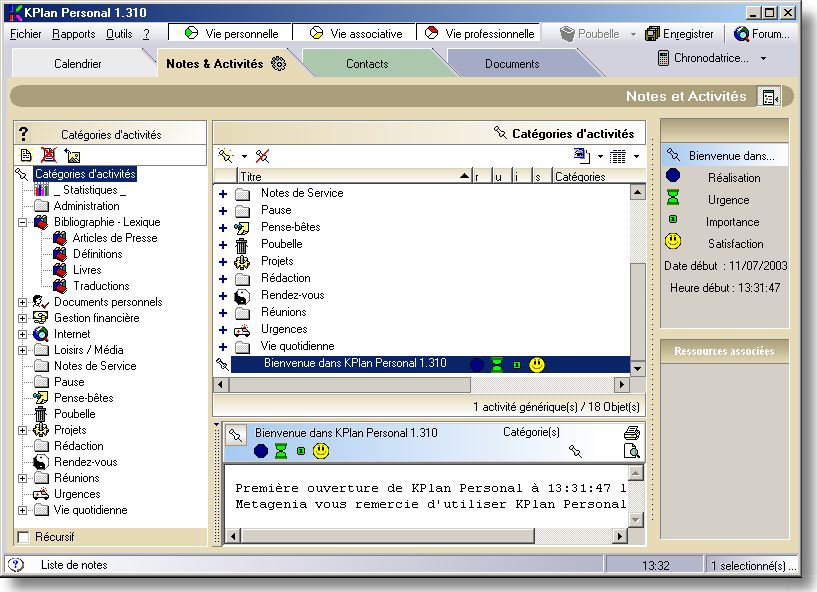The image size is (817, 592).
Task: Open dropdown arrow beside new activity icon
Action: [x=244, y=156]
